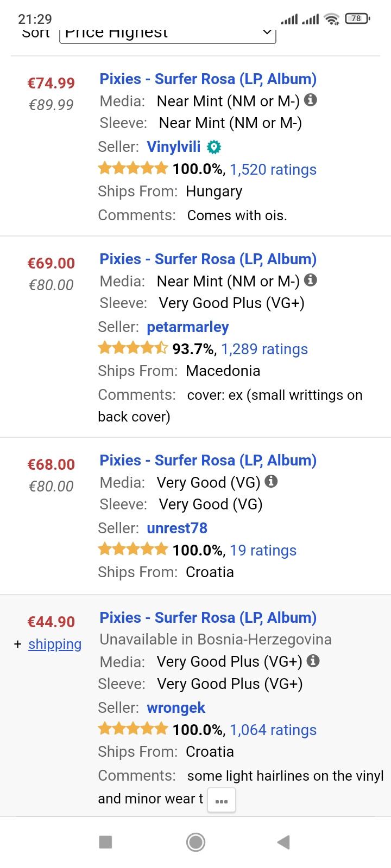Screen dimensions: 391x868
Task: Tap the Android back button
Action: 282,843
